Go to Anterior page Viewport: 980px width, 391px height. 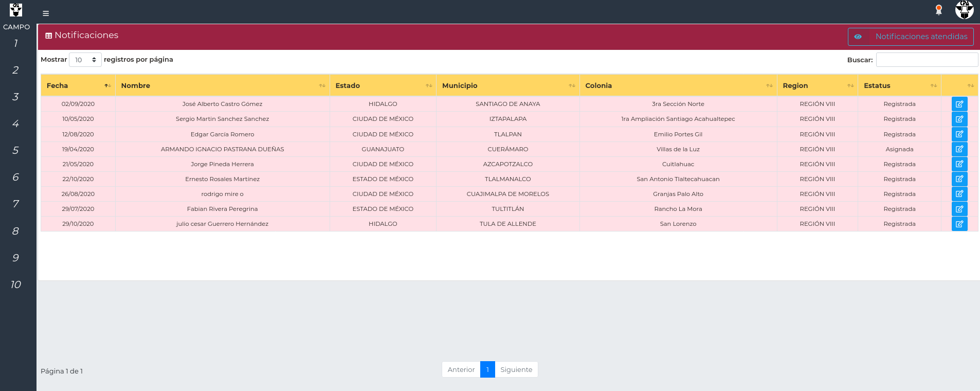(461, 369)
